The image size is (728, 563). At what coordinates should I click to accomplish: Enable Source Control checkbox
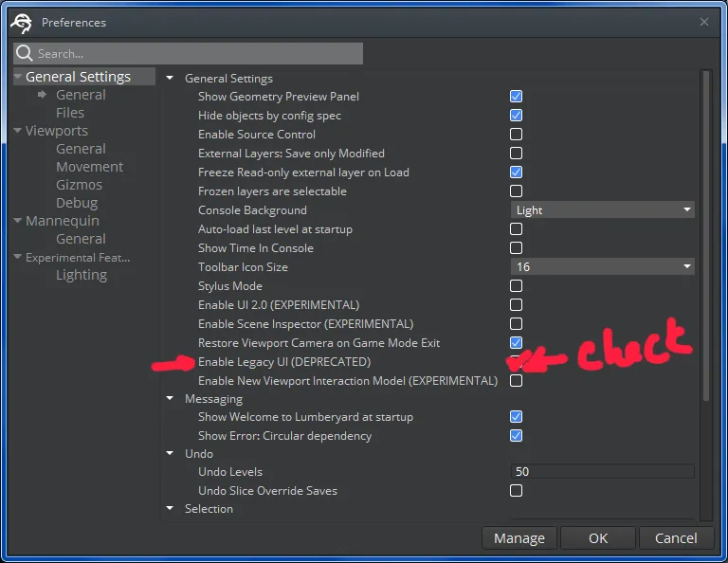click(x=516, y=135)
